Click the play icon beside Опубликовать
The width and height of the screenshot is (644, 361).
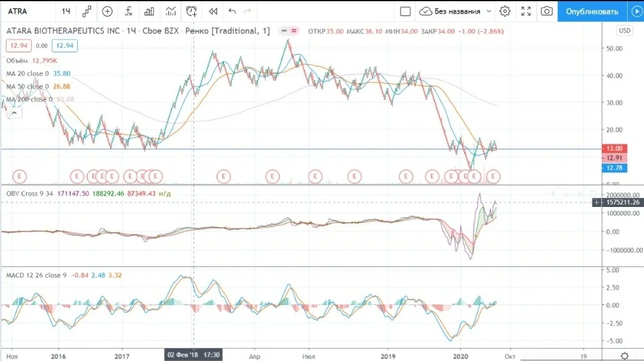click(x=636, y=11)
